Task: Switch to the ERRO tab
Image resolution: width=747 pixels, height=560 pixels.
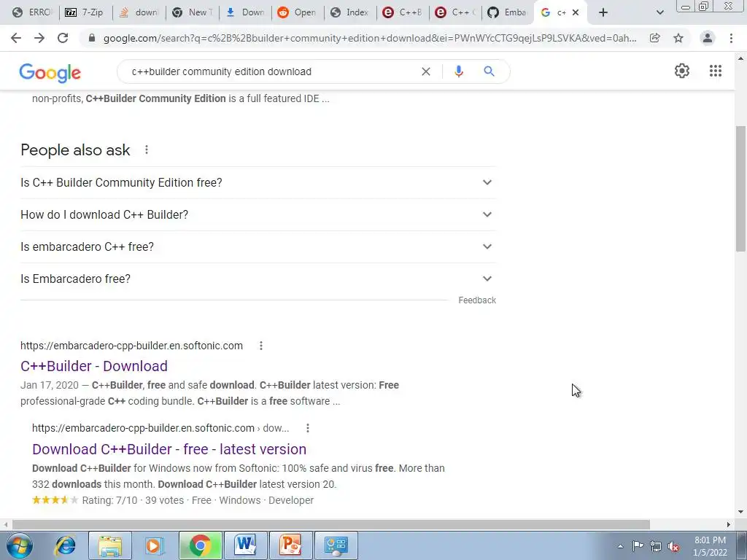Action: 31,12
